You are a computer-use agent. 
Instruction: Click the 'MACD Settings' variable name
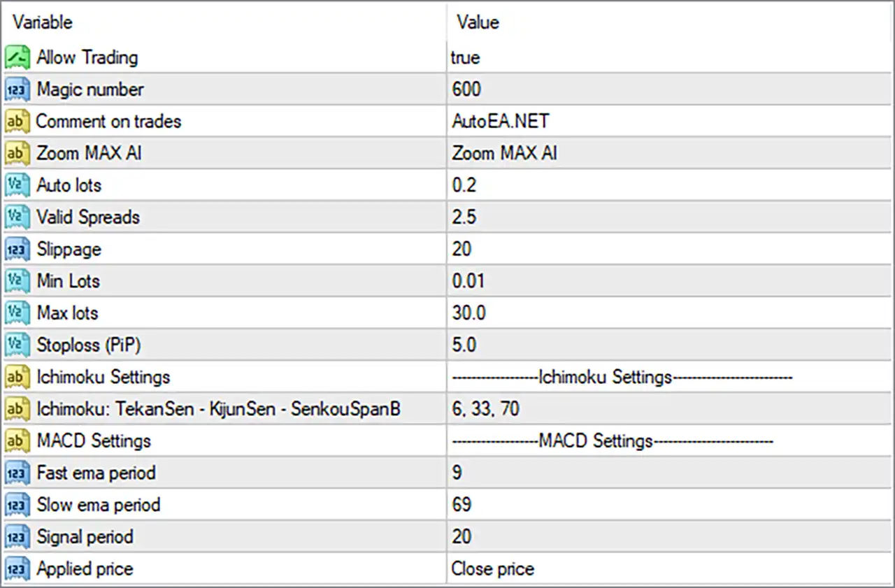(94, 441)
